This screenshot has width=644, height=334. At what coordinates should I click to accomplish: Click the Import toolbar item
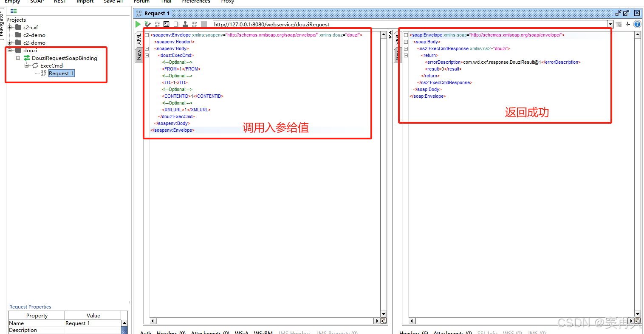click(85, 2)
